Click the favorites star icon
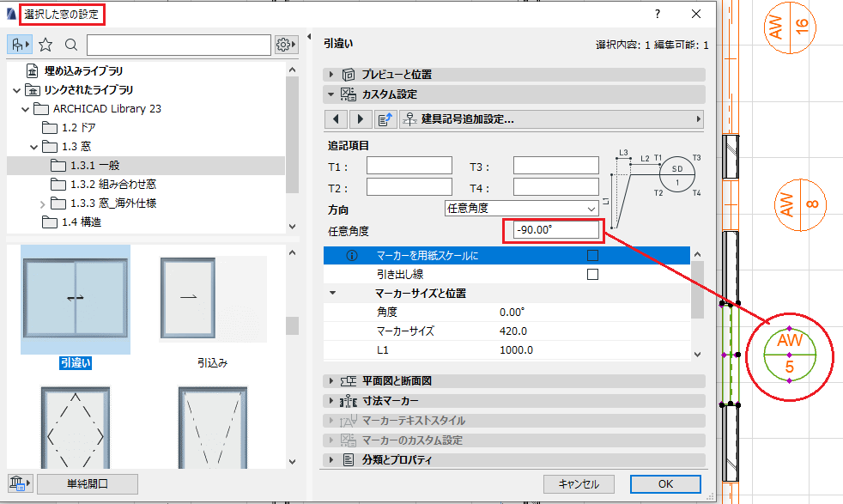 45,45
